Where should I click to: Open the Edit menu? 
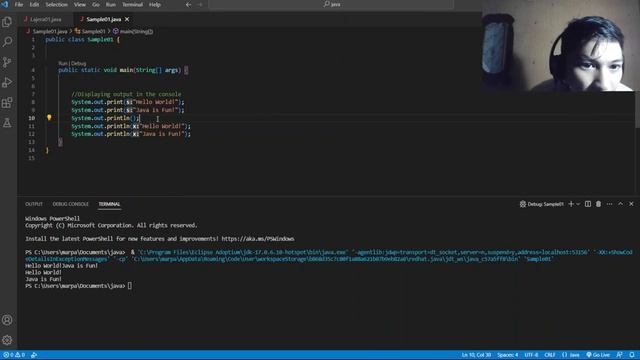34,4
